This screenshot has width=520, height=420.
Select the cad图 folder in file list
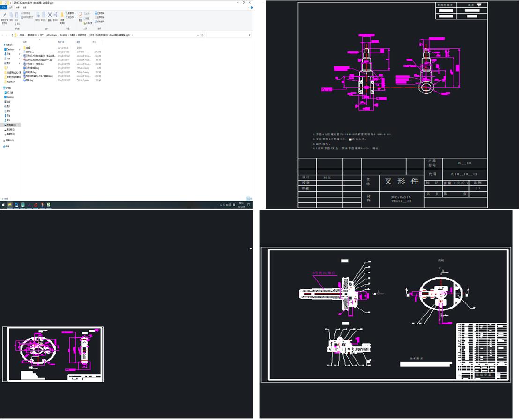click(28, 47)
